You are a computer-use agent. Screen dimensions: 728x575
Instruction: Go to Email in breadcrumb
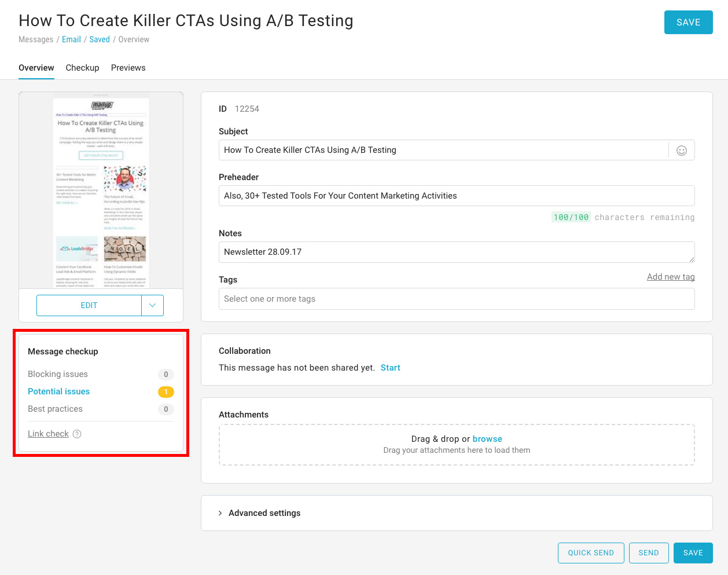point(71,39)
